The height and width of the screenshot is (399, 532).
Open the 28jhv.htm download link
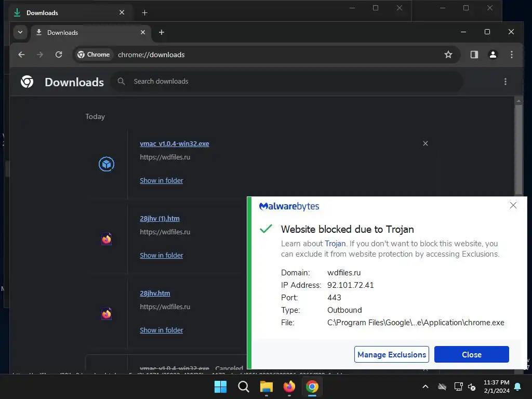[155, 293]
